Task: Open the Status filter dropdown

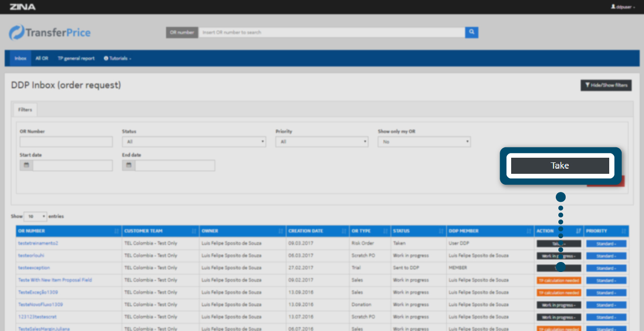Action: click(194, 142)
